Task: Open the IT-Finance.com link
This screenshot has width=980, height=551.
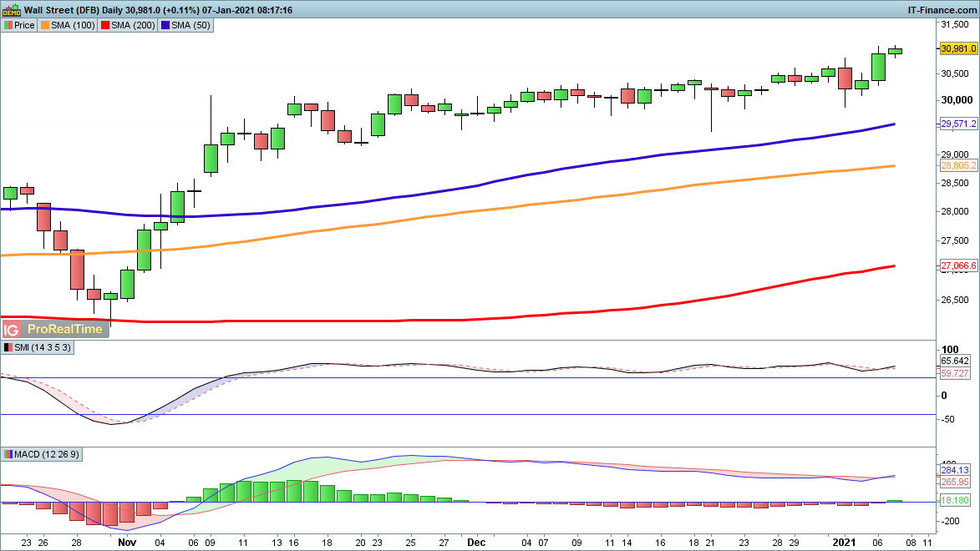Action: click(x=942, y=9)
